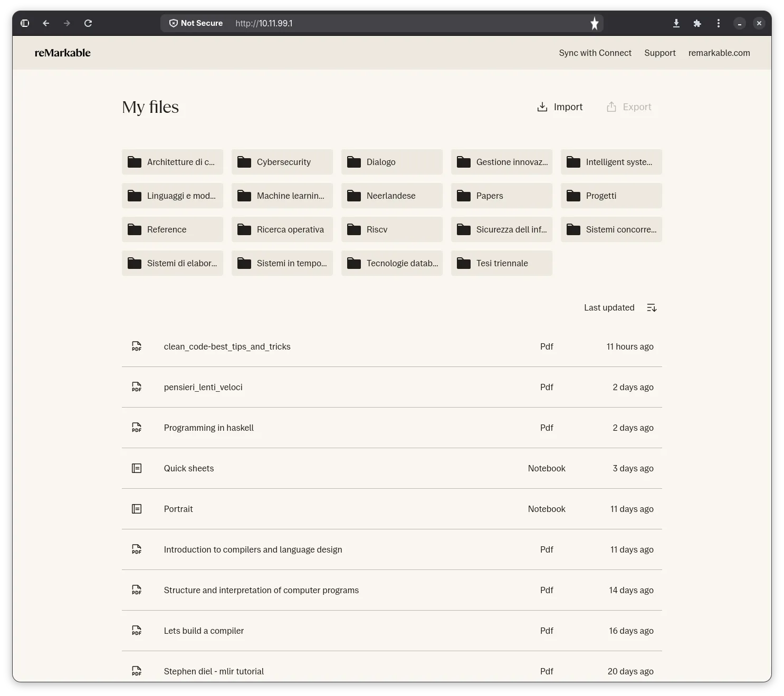This screenshot has height=696, width=784.
Task: Click the reMarkable logo
Action: point(63,53)
